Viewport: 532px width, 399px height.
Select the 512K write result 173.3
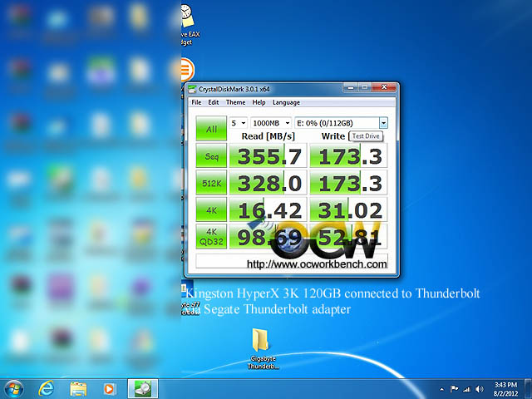tap(348, 183)
